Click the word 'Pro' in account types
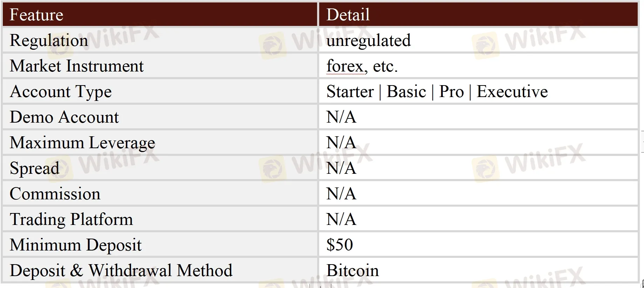Screen dimensions: 644x288 pos(451,91)
